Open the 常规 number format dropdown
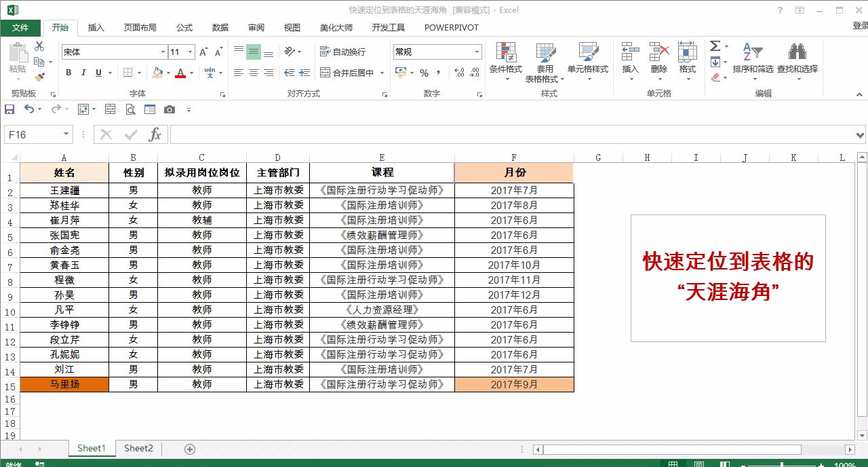The height and width of the screenshot is (467, 868). tap(479, 51)
